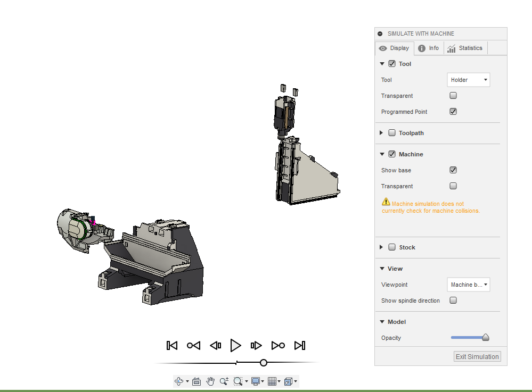
Task: Click the go to end playback icon
Action: (300, 345)
